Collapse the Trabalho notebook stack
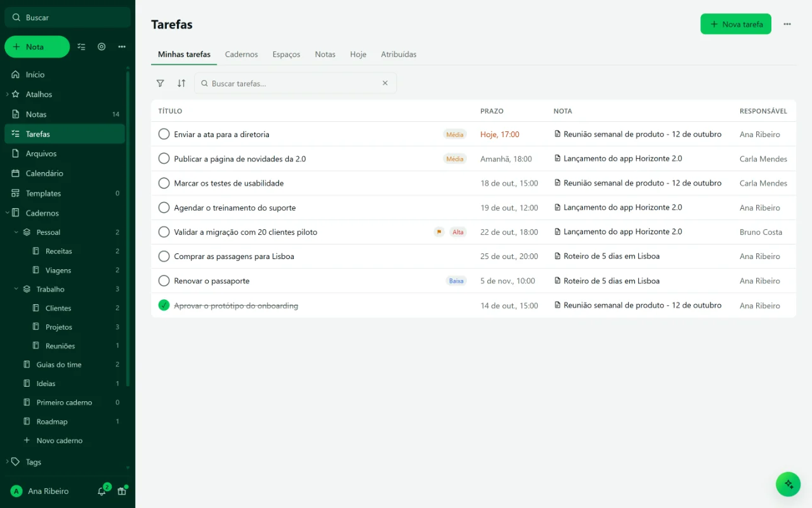 16,289
